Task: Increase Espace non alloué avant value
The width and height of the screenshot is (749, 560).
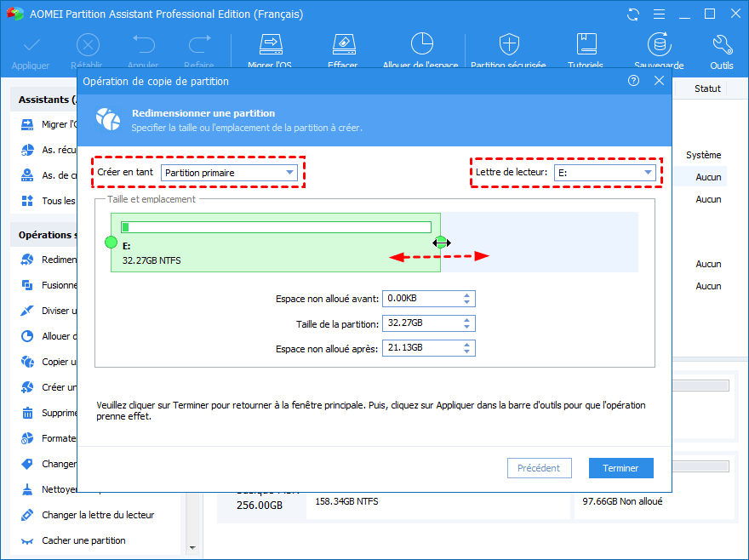Action: [466, 295]
